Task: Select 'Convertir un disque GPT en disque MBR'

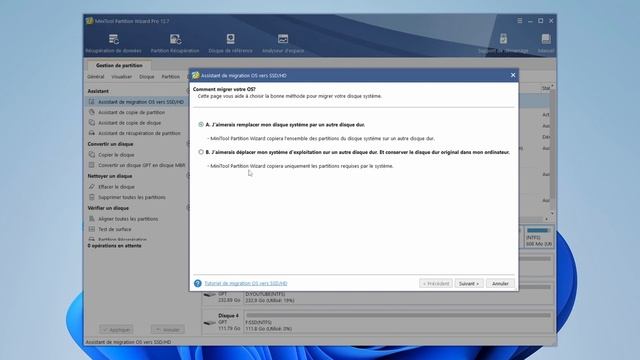Action: click(x=142, y=166)
